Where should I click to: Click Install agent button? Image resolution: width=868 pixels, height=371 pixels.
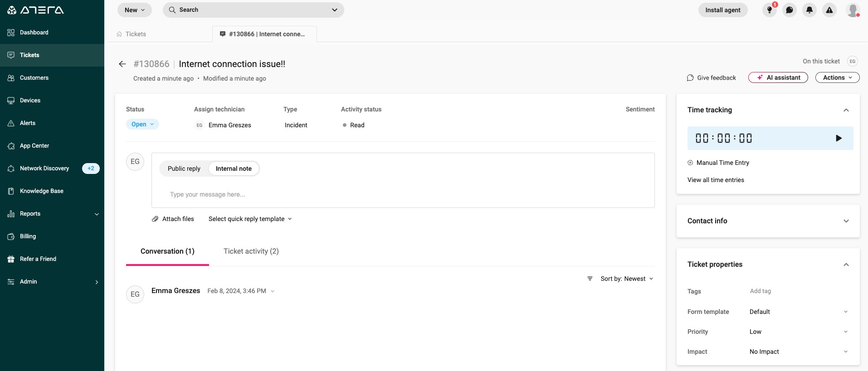[723, 10]
